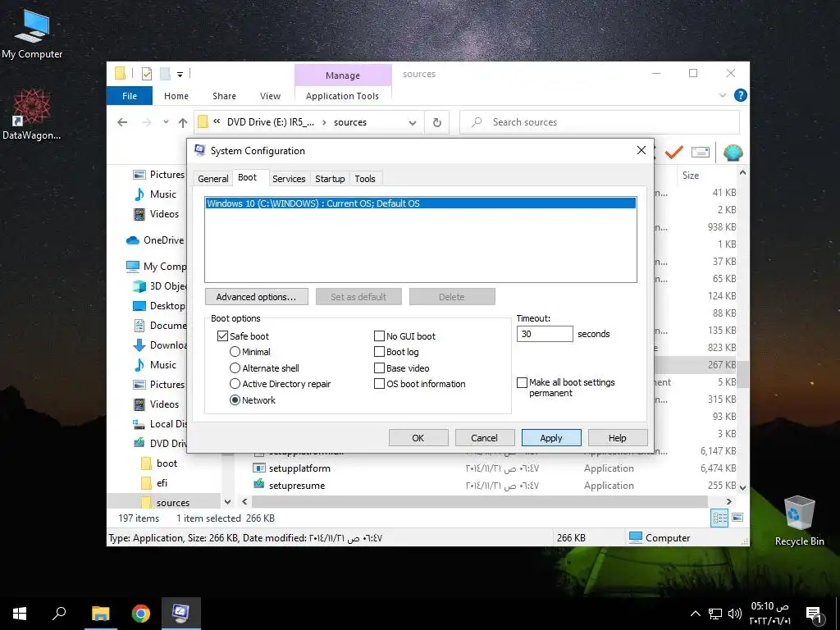Enable No GUI boot checkbox

point(379,336)
